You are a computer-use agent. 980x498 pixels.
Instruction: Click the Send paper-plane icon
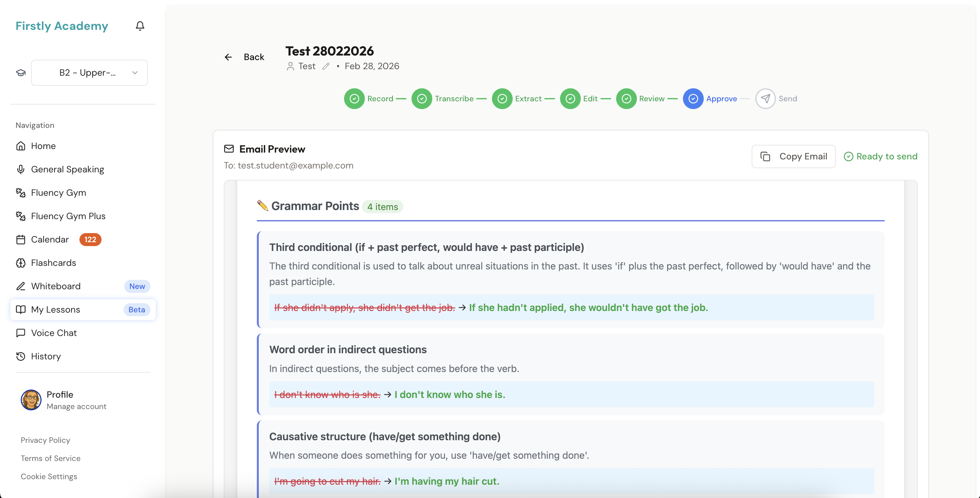[x=765, y=98]
